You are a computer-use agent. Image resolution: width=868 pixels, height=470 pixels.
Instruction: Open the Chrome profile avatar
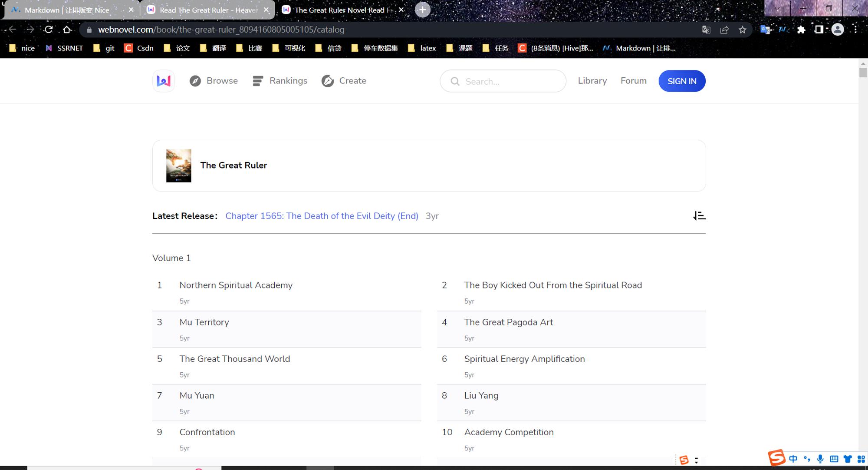coord(838,30)
